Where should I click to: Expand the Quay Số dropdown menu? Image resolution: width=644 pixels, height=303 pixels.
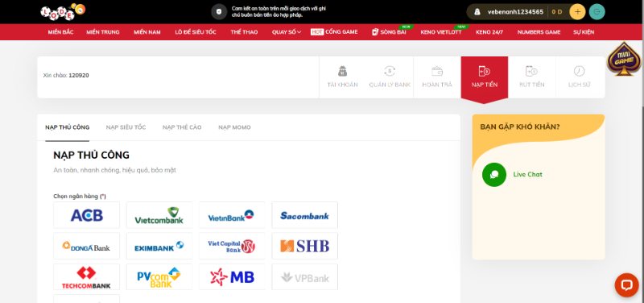[x=287, y=32]
